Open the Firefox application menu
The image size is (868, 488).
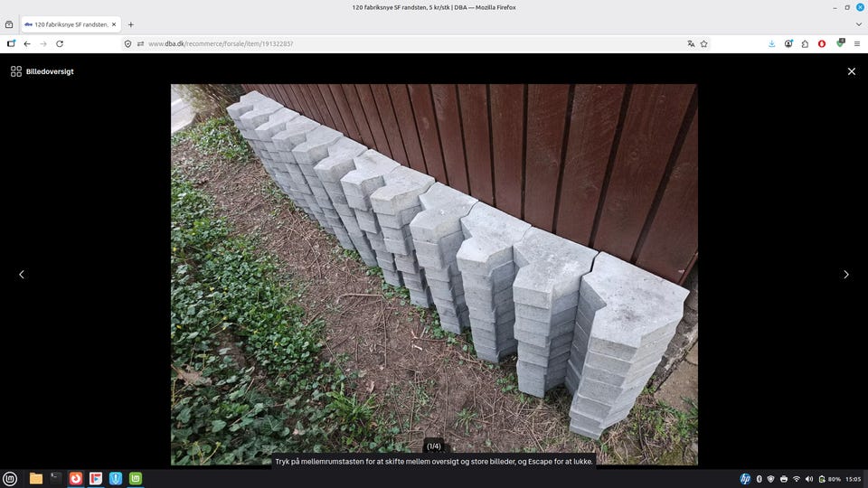[856, 43]
